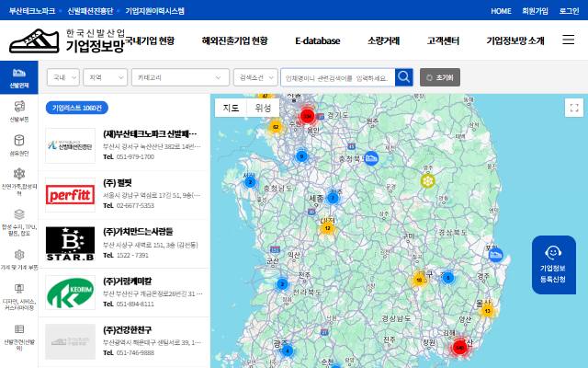Click the yellow 82 cluster marker

(x=276, y=127)
